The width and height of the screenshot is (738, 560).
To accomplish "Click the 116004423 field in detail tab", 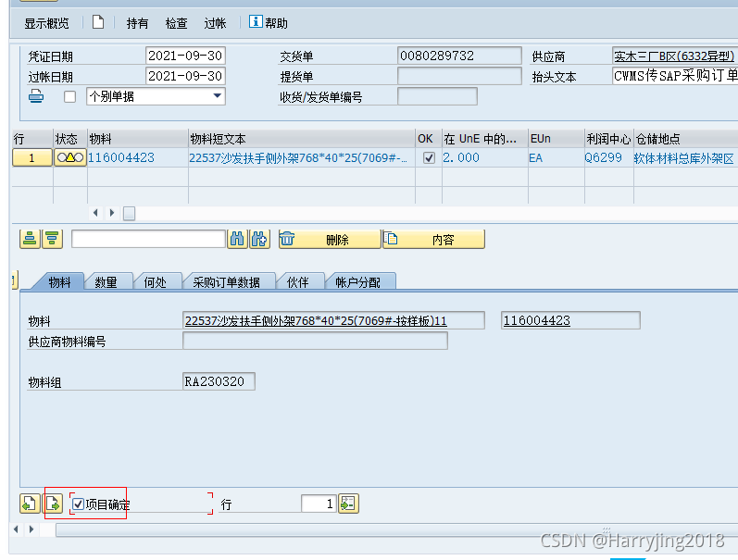I will pos(570,320).
